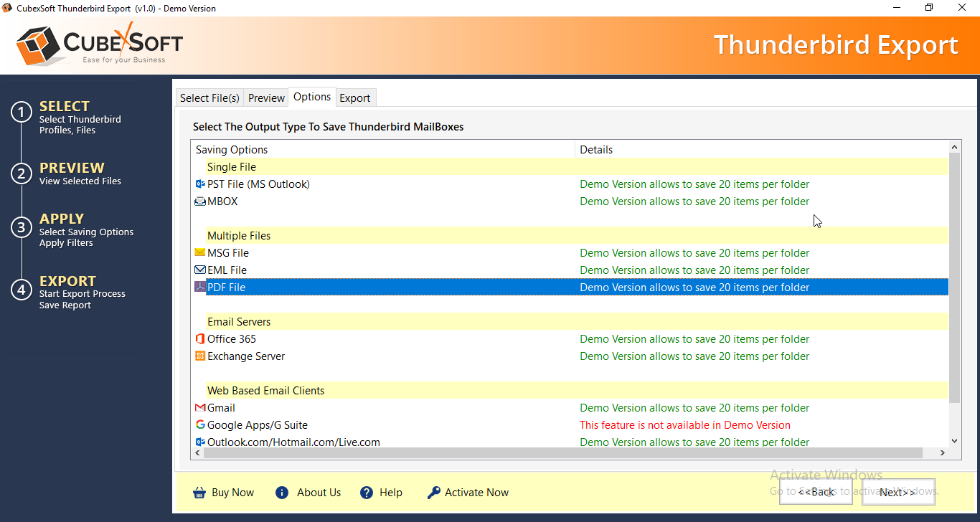Click the PDF File Acrobat icon
This screenshot has height=522, width=980.
tap(200, 288)
